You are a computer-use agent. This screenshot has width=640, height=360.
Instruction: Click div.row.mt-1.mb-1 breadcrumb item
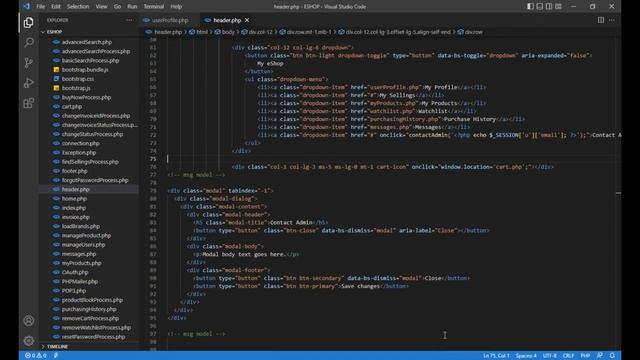coord(309,32)
